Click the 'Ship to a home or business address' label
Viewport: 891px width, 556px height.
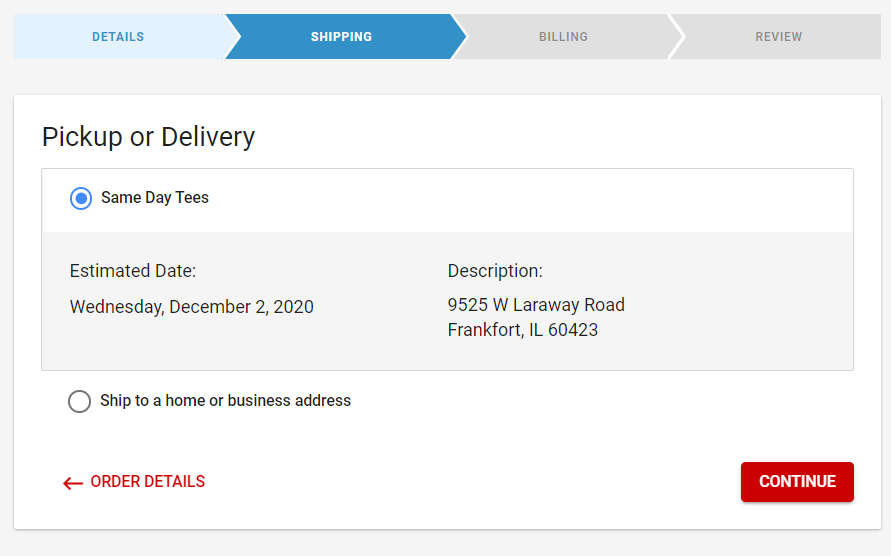pyautogui.click(x=225, y=401)
